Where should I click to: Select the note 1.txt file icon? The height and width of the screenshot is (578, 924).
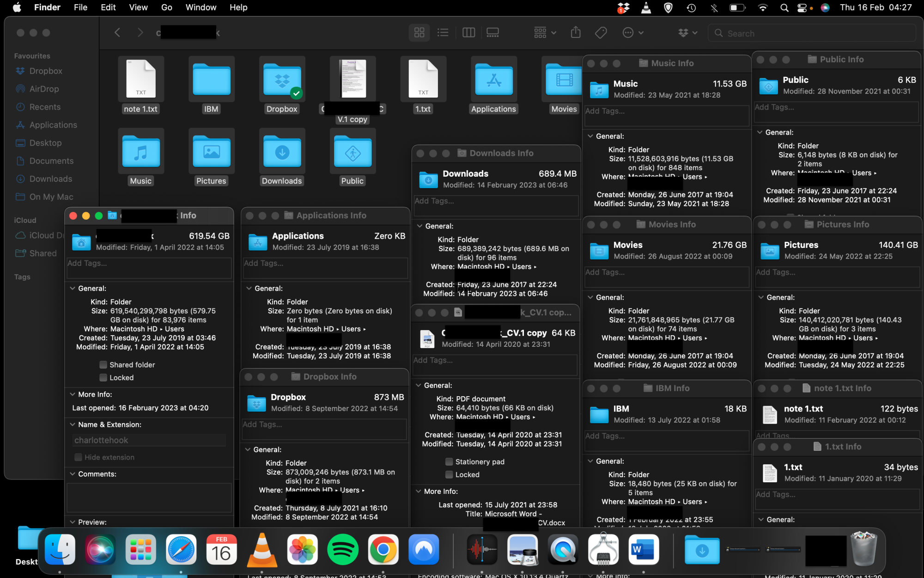[x=141, y=80]
